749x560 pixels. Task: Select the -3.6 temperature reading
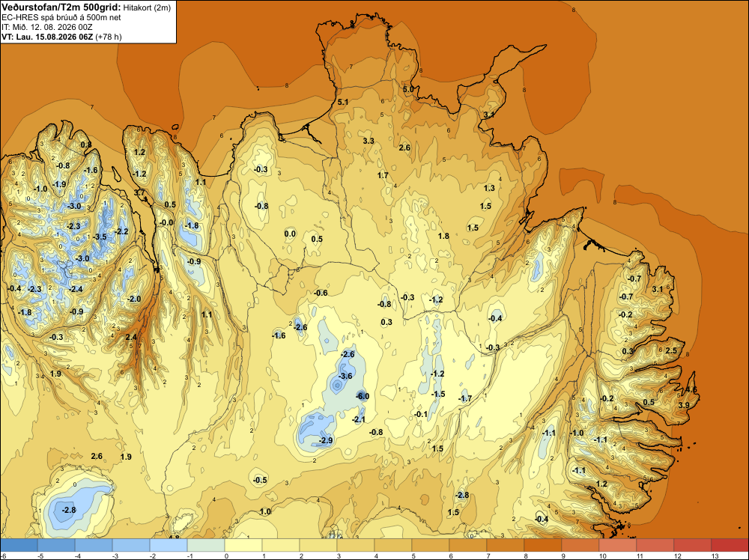345,376
